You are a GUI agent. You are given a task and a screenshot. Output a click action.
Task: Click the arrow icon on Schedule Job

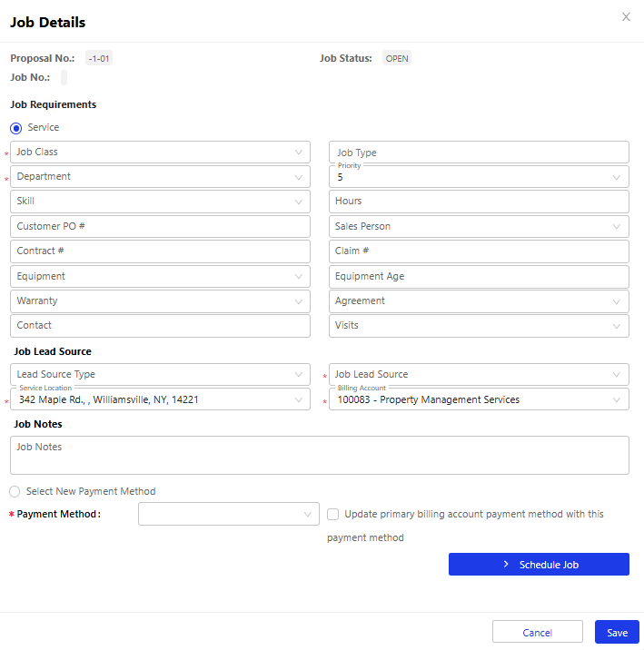click(506, 564)
